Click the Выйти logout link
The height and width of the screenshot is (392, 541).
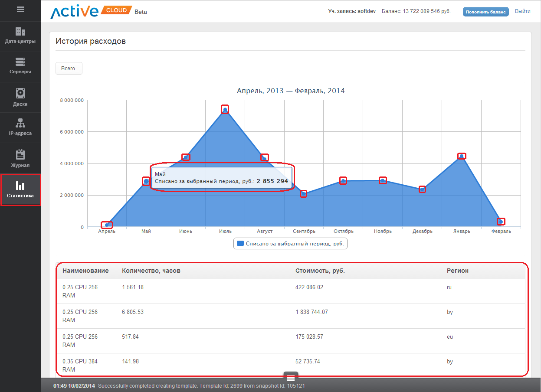pos(522,11)
